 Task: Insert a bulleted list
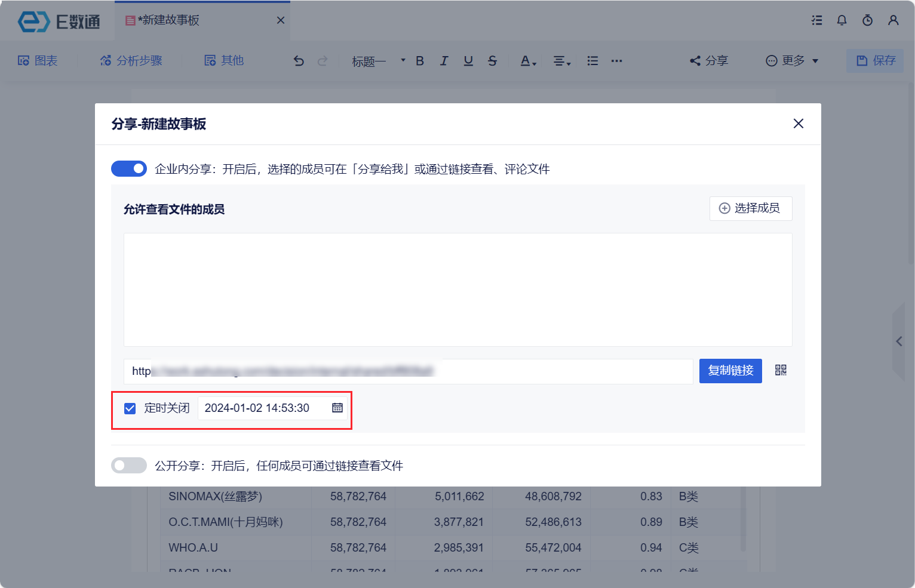(592, 61)
